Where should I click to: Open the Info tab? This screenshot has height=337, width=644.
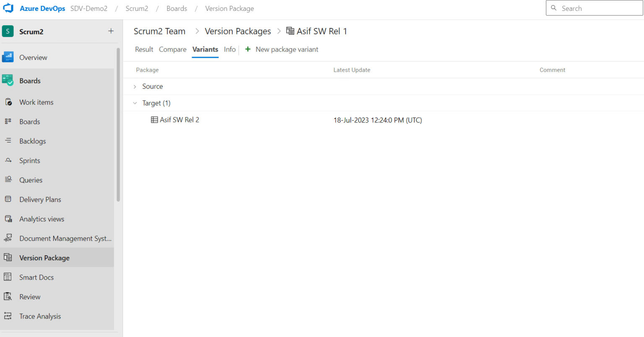pyautogui.click(x=230, y=49)
